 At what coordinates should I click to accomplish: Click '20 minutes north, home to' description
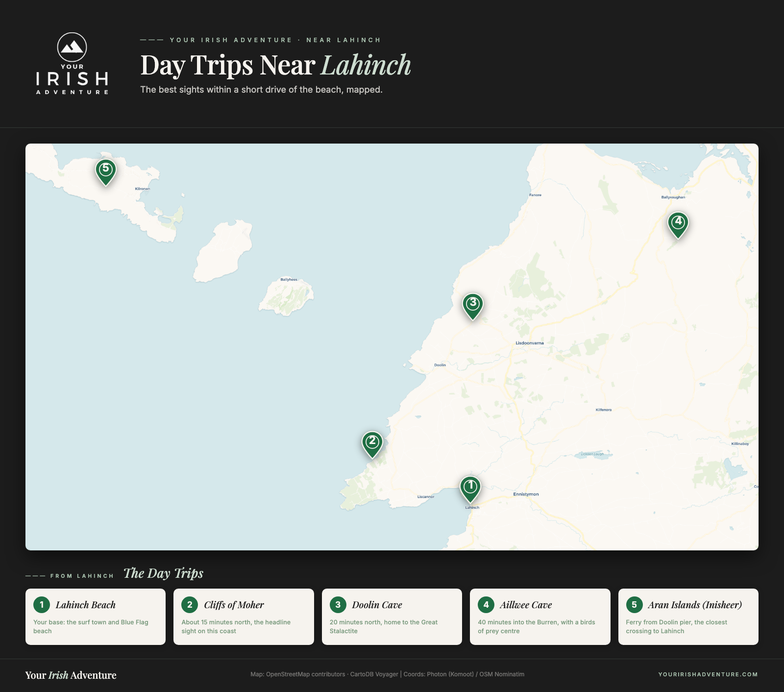pyautogui.click(x=384, y=626)
